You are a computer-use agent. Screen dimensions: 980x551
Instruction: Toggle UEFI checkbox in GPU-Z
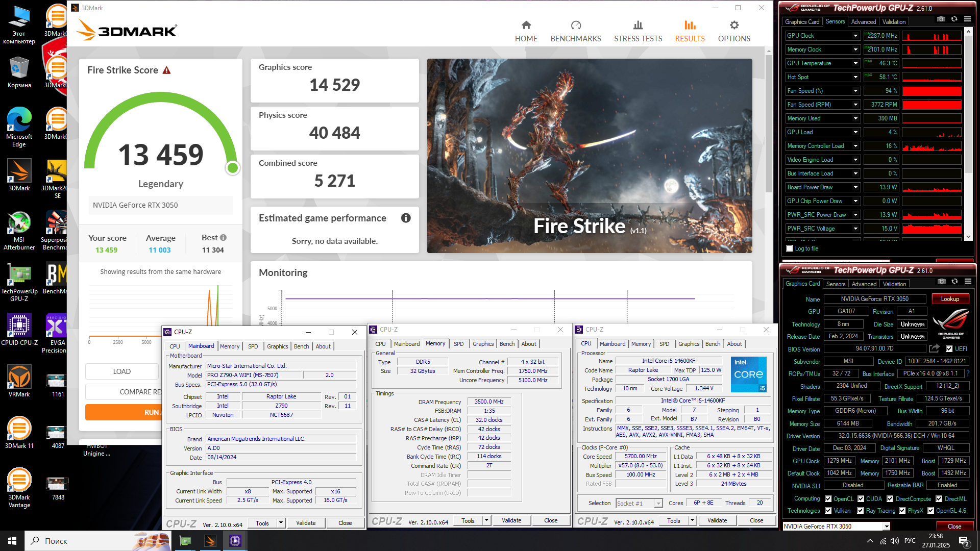pos(949,349)
